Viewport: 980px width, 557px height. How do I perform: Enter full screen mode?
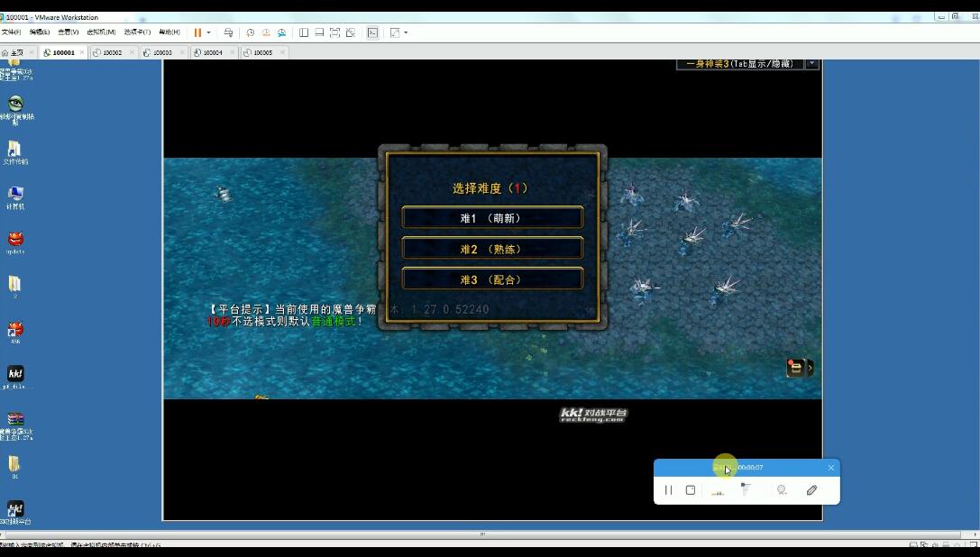click(x=335, y=32)
